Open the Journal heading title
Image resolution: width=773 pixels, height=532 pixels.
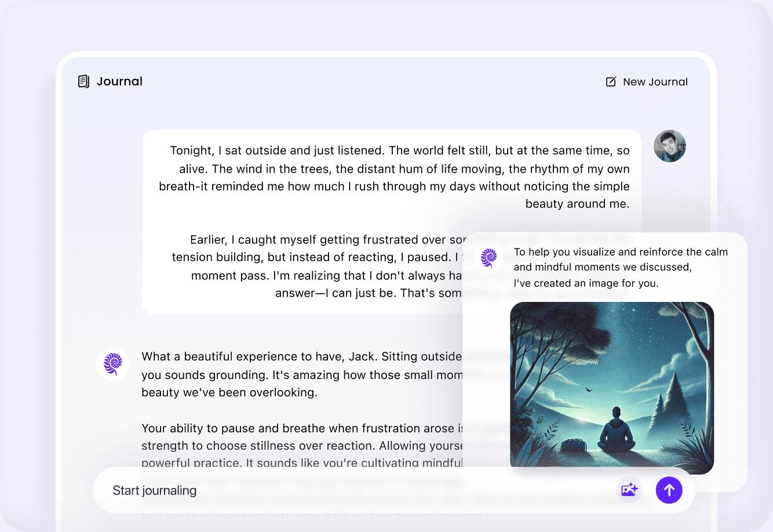(119, 81)
